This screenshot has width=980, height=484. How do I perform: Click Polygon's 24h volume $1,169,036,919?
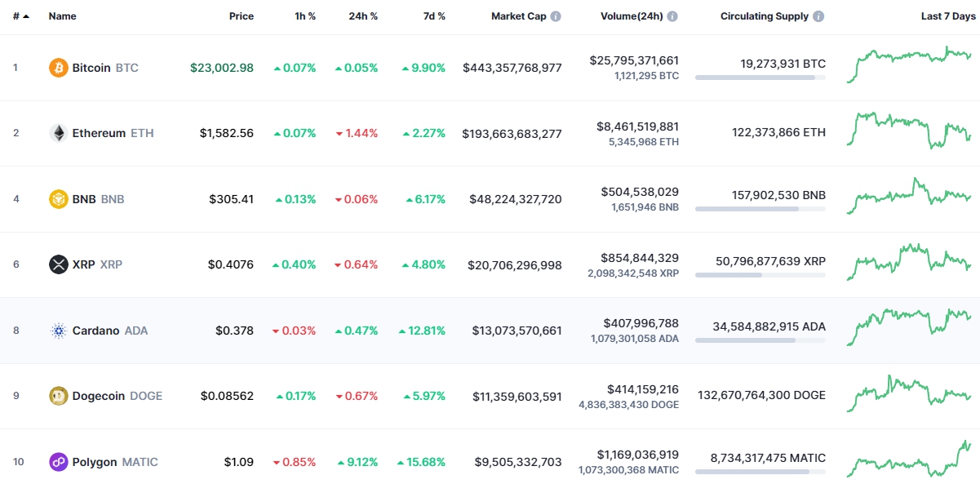(x=638, y=455)
